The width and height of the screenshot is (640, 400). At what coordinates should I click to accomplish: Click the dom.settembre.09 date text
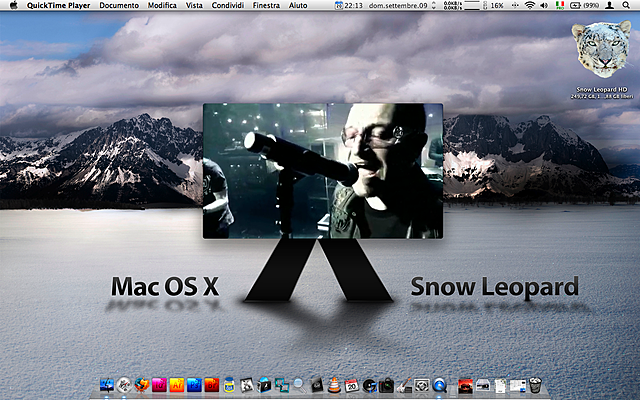[398, 5]
